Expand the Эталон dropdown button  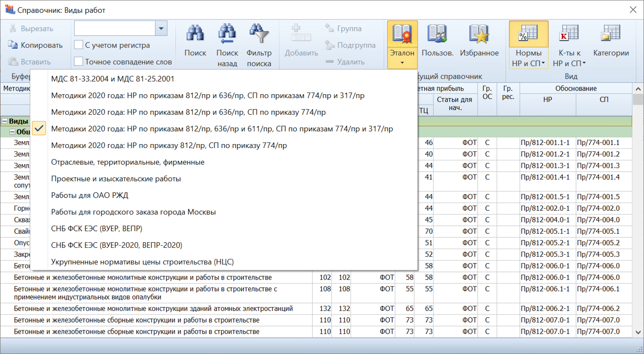402,63
